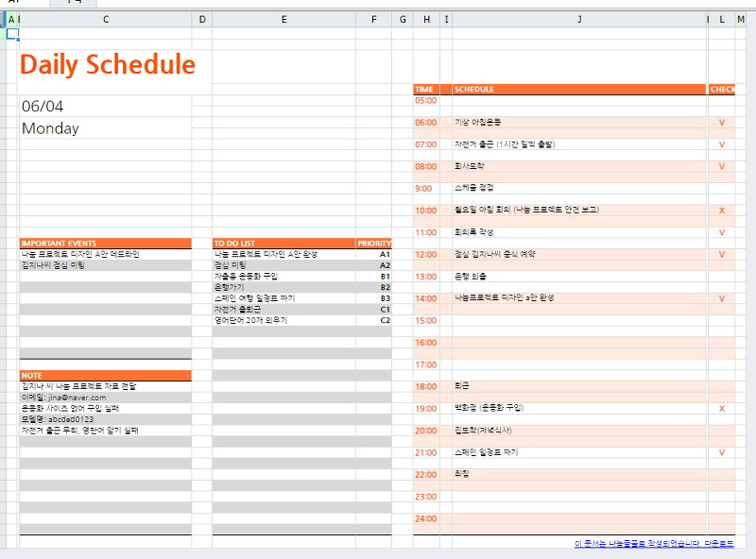
Task: Click the Daily Schedule title
Action: pyautogui.click(x=108, y=64)
